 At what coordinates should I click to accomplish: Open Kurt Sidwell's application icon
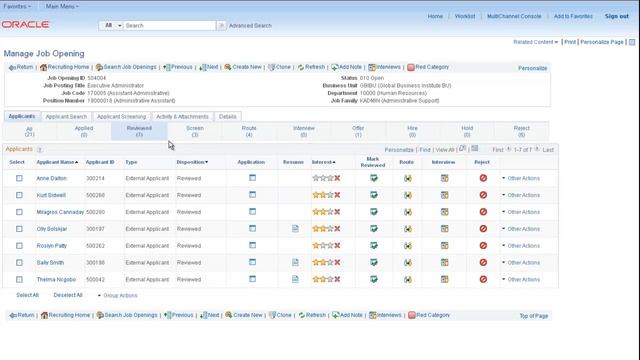coord(252,195)
